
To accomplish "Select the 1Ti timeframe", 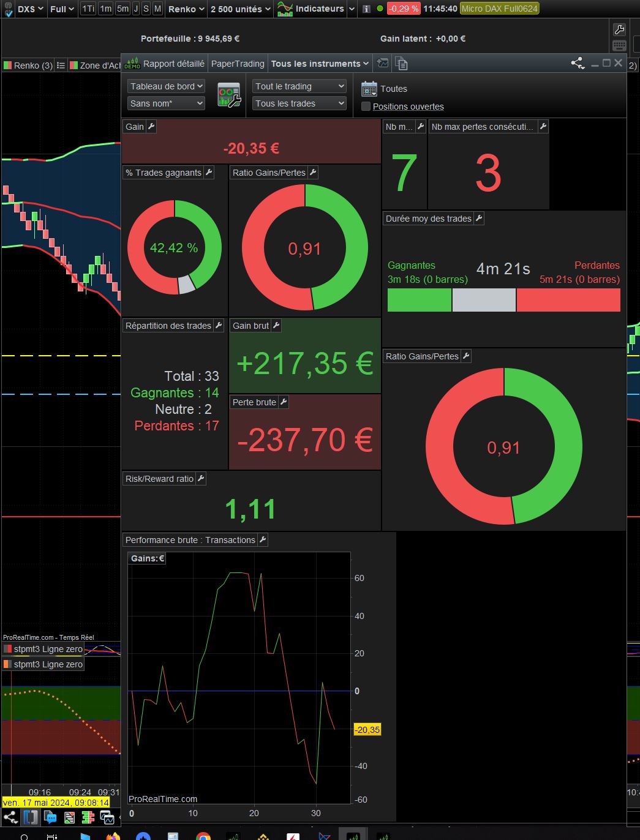I will [88, 9].
